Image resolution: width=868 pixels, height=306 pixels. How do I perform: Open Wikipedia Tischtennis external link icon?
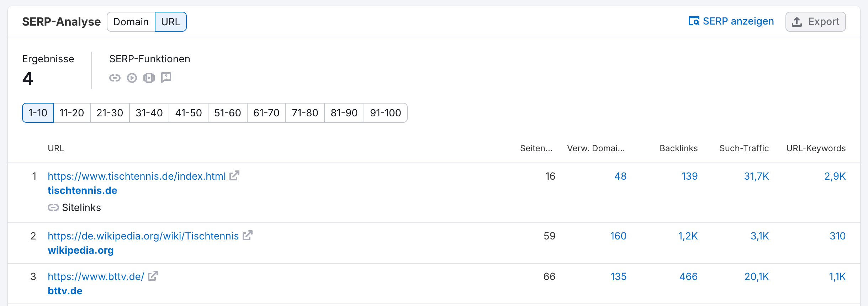pos(247,236)
